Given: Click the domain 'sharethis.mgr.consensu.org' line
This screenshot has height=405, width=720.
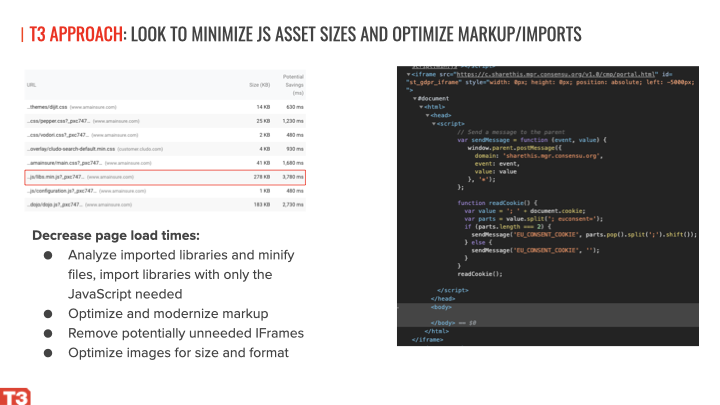Looking at the screenshot, I should click(x=539, y=156).
